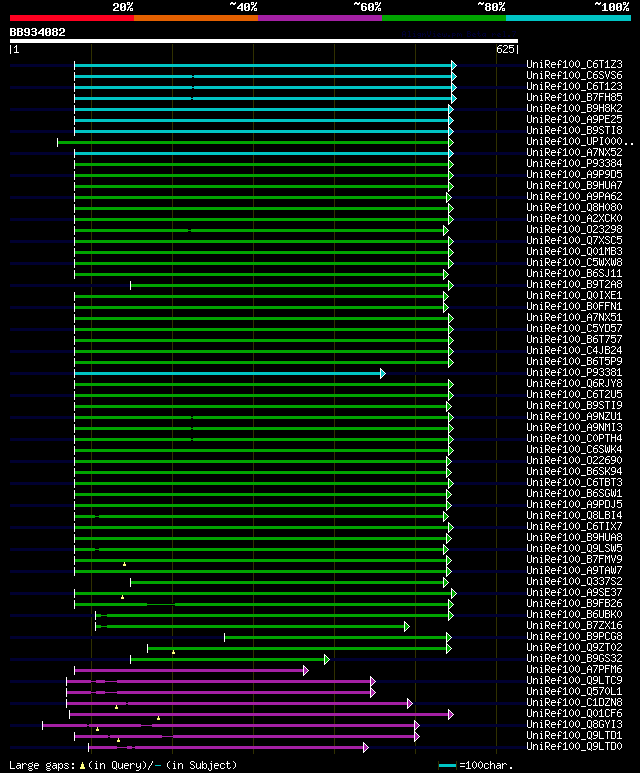
Task: Open hit UniRef100_C6TBT3
Action: pos(574,483)
